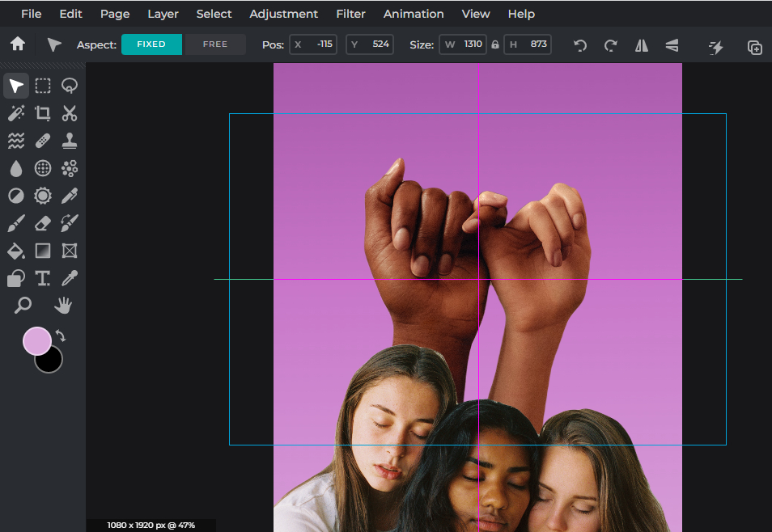Image resolution: width=772 pixels, height=532 pixels.
Task: Select the Paint Bucket tool
Action: [15, 251]
